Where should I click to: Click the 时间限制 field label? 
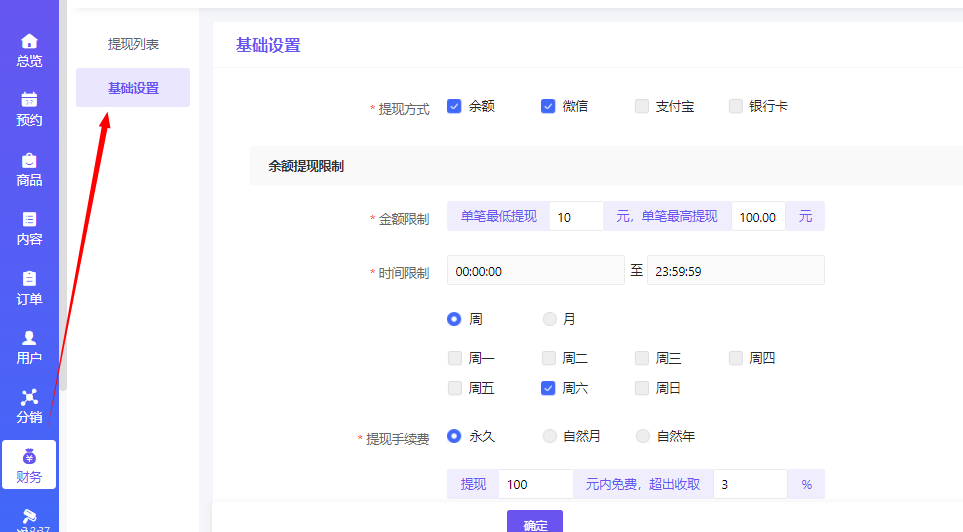click(x=404, y=273)
